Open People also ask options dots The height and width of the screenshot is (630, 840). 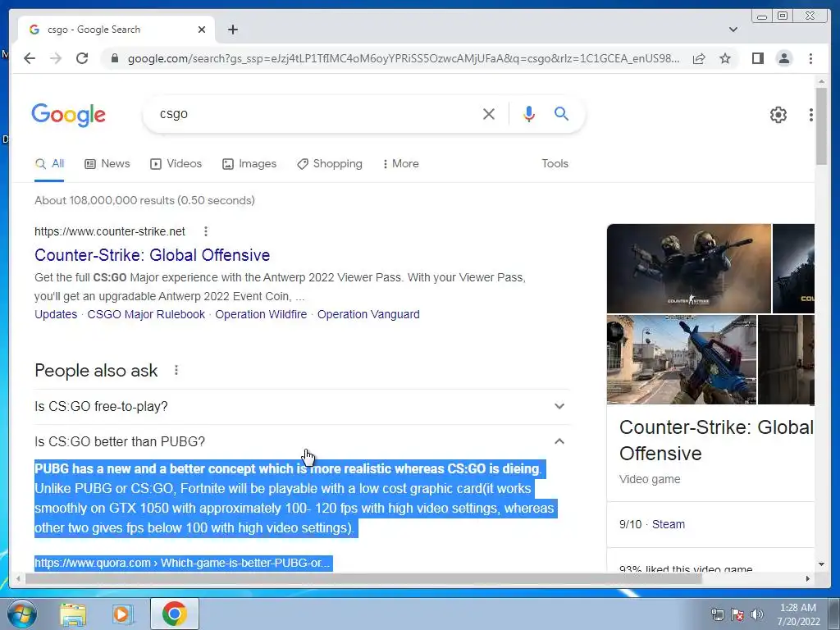tap(176, 370)
